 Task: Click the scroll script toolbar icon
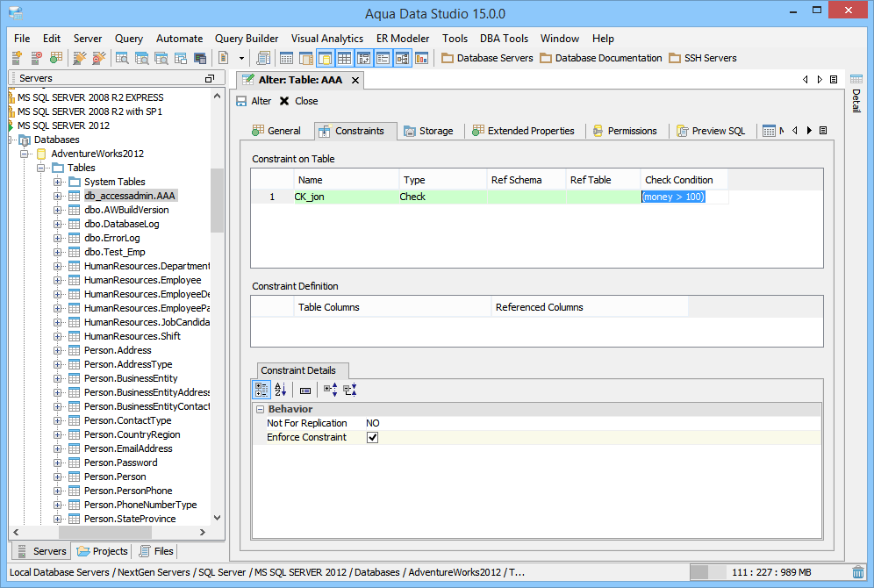263,58
